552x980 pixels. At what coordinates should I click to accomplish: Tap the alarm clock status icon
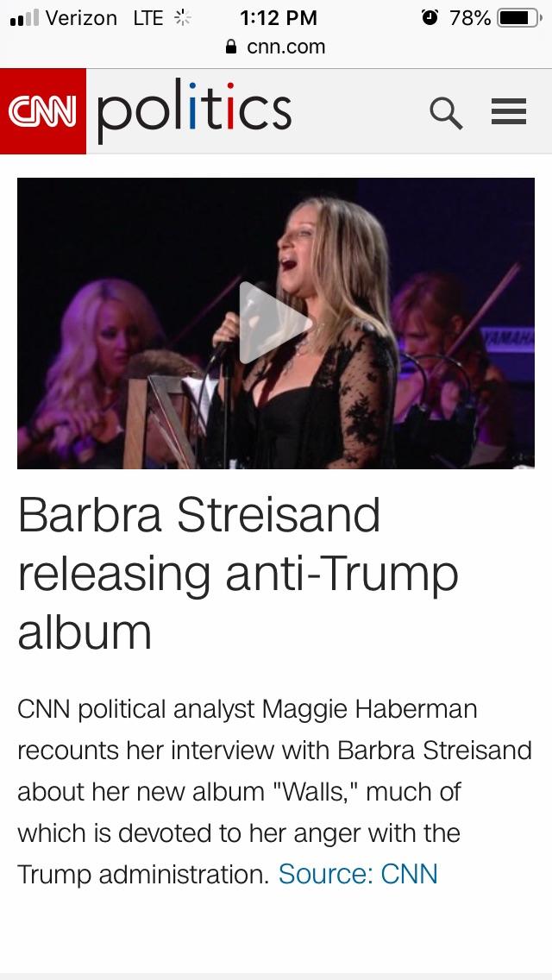(x=430, y=17)
